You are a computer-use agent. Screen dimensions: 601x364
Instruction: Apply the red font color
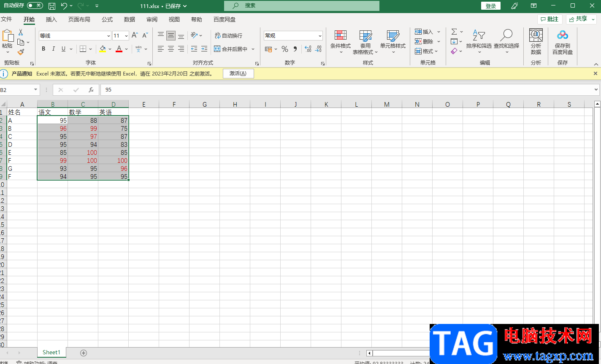pyautogui.click(x=119, y=49)
